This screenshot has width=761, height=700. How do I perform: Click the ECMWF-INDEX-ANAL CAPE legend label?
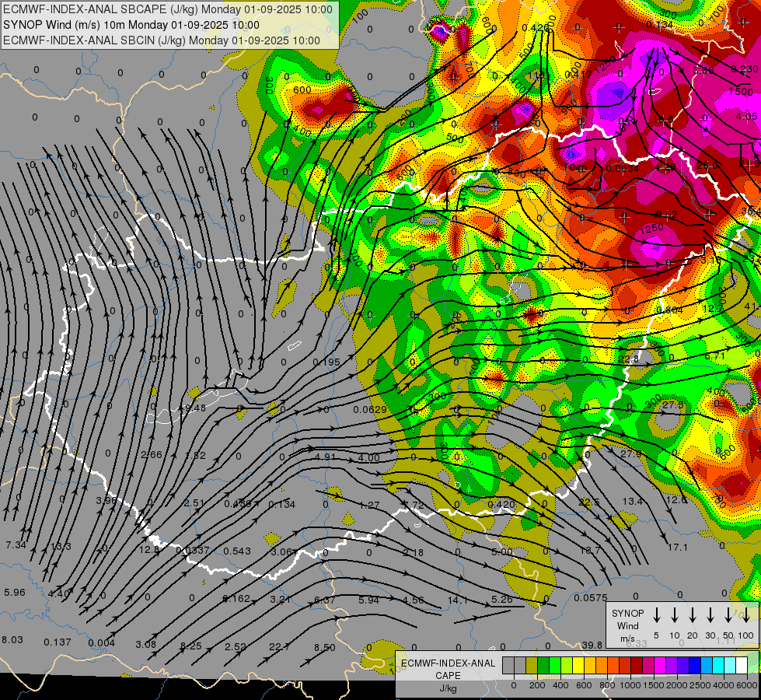[448, 669]
